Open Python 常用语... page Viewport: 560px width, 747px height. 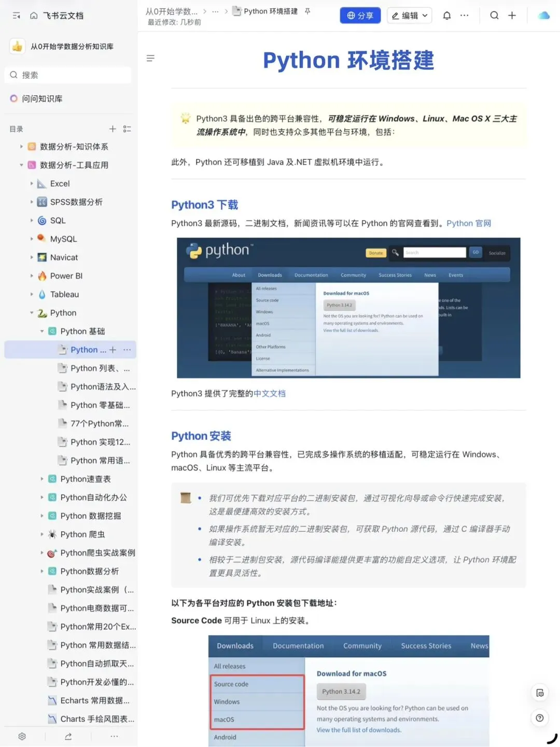pyautogui.click(x=100, y=461)
